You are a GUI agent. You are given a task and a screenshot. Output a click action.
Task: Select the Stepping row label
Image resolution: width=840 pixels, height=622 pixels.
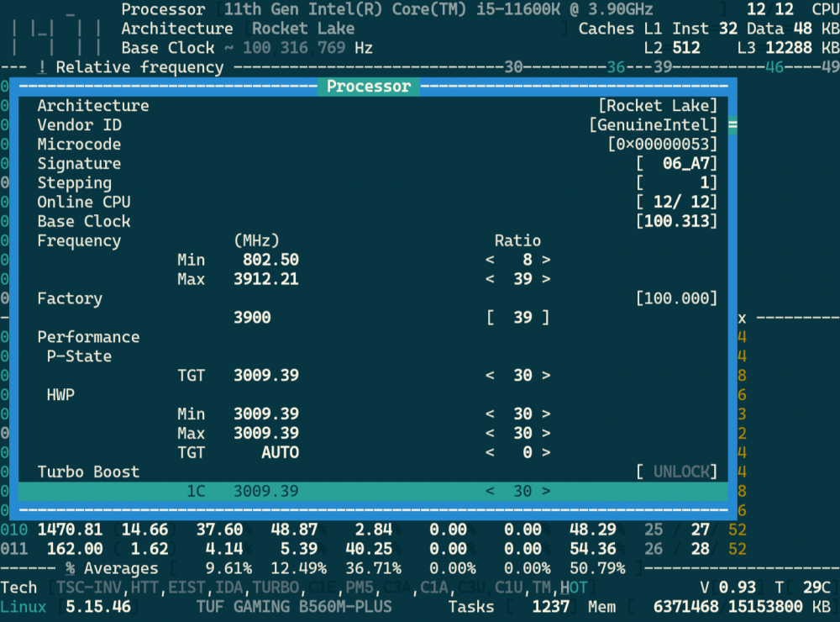[x=75, y=183]
